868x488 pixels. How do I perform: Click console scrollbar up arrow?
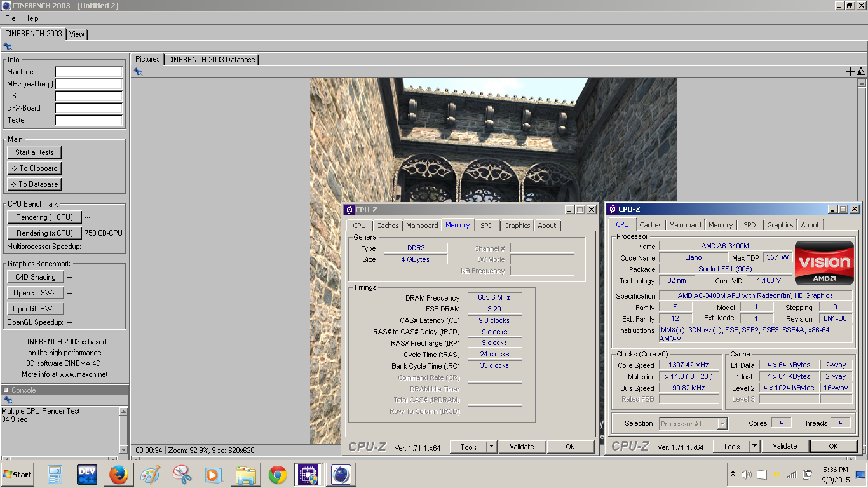tap(123, 411)
